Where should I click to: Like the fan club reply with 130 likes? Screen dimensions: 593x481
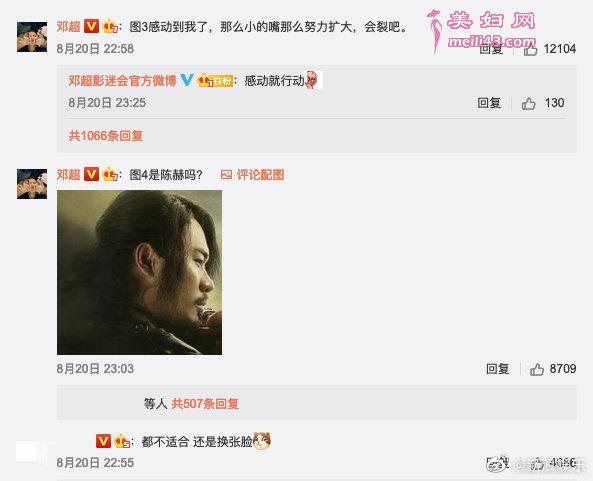coord(528,103)
